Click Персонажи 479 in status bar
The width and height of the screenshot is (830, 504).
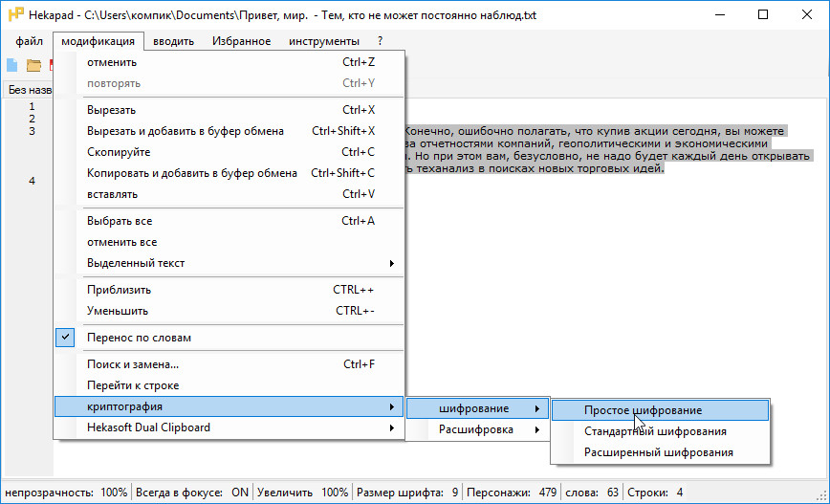512,493
